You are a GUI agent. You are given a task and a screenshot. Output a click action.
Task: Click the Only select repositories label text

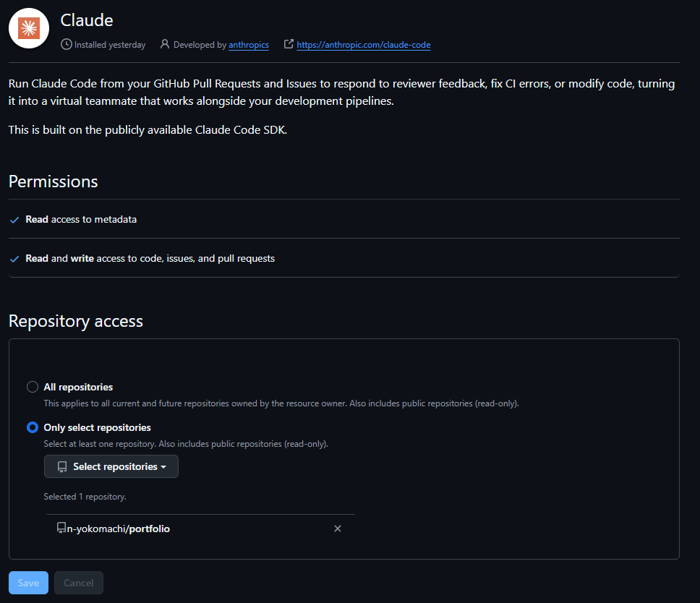(98, 427)
